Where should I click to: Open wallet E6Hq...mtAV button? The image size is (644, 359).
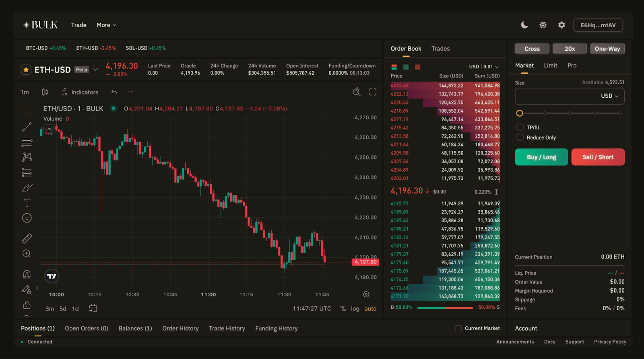pyautogui.click(x=598, y=25)
